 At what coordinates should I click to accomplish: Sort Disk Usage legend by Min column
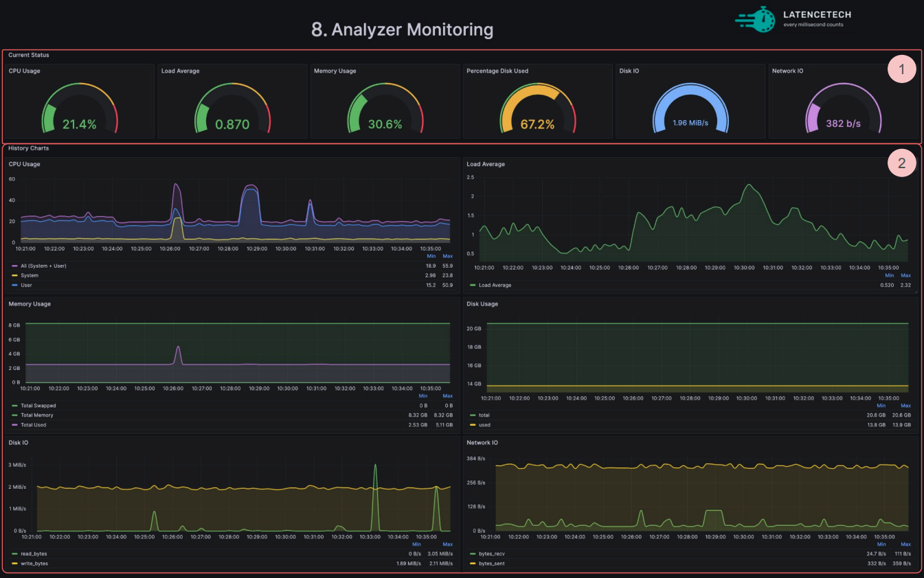pyautogui.click(x=881, y=406)
